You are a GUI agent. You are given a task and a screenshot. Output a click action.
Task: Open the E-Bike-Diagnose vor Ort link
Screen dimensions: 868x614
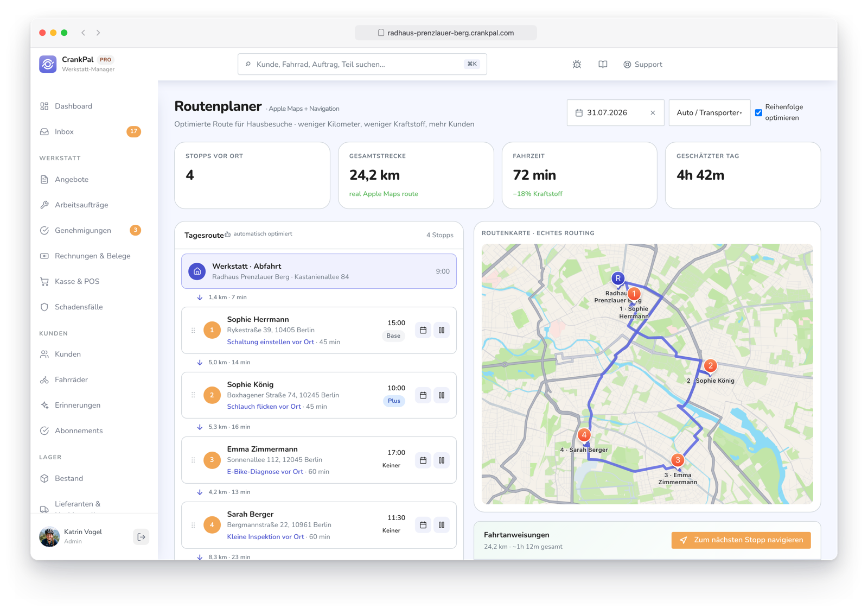265,472
